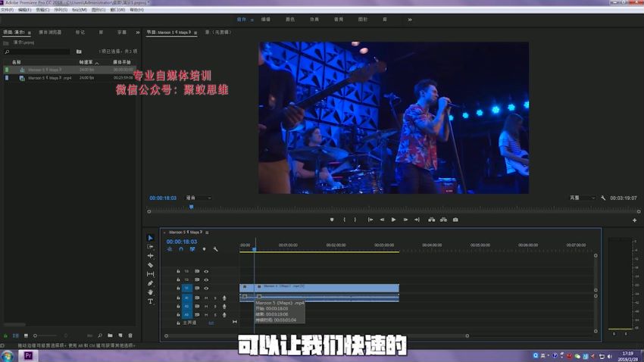Toggle Snap in timeline
644x362 pixels.
point(181,249)
